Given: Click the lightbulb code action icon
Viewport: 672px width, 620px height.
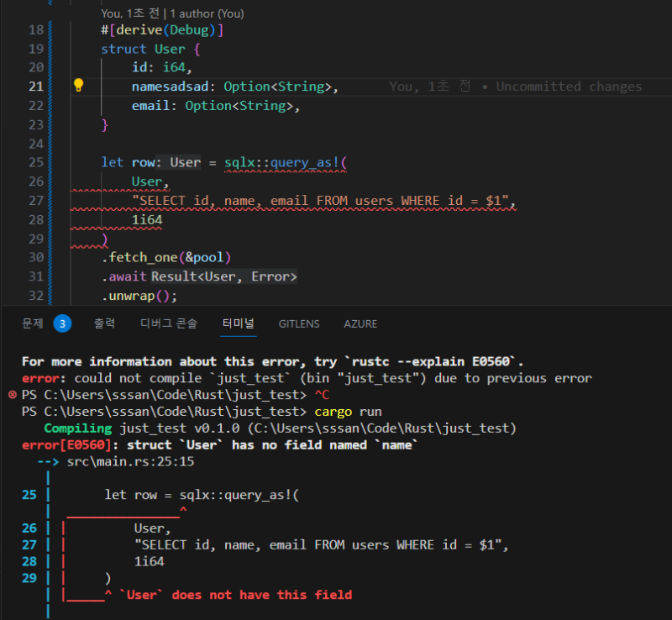Looking at the screenshot, I should (x=79, y=86).
